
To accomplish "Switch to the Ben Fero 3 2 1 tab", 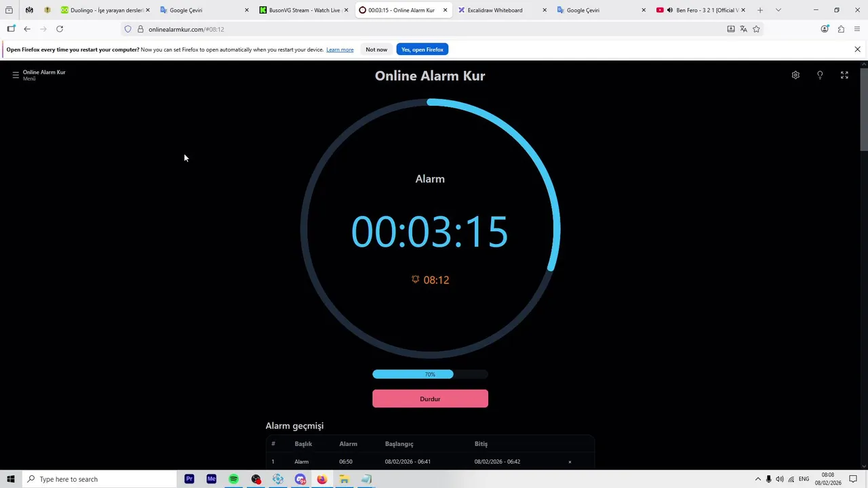I will click(700, 10).
